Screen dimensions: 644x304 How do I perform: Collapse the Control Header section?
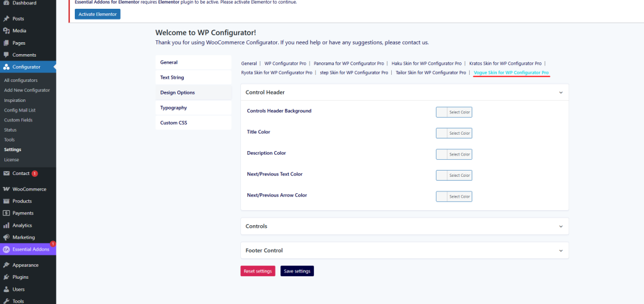pyautogui.click(x=560, y=93)
